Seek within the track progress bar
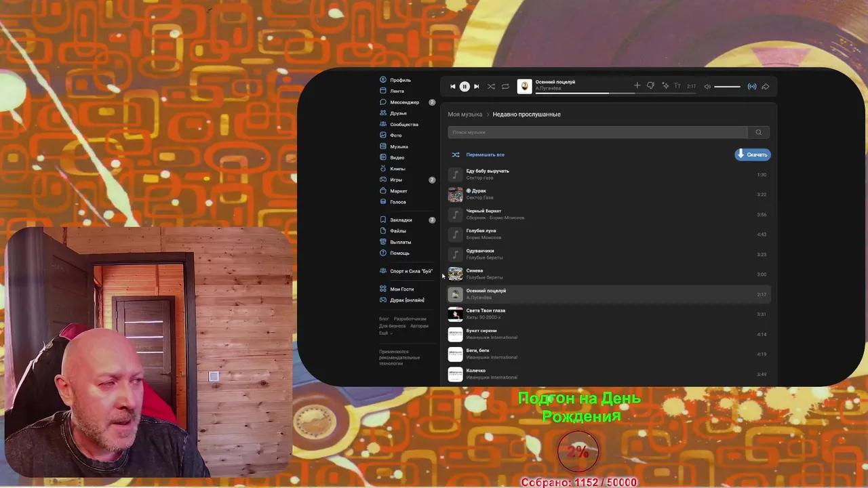 (585, 93)
